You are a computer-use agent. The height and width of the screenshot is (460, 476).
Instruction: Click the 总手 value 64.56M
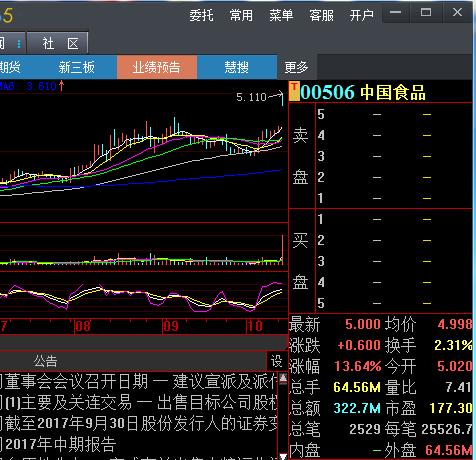coord(357,387)
